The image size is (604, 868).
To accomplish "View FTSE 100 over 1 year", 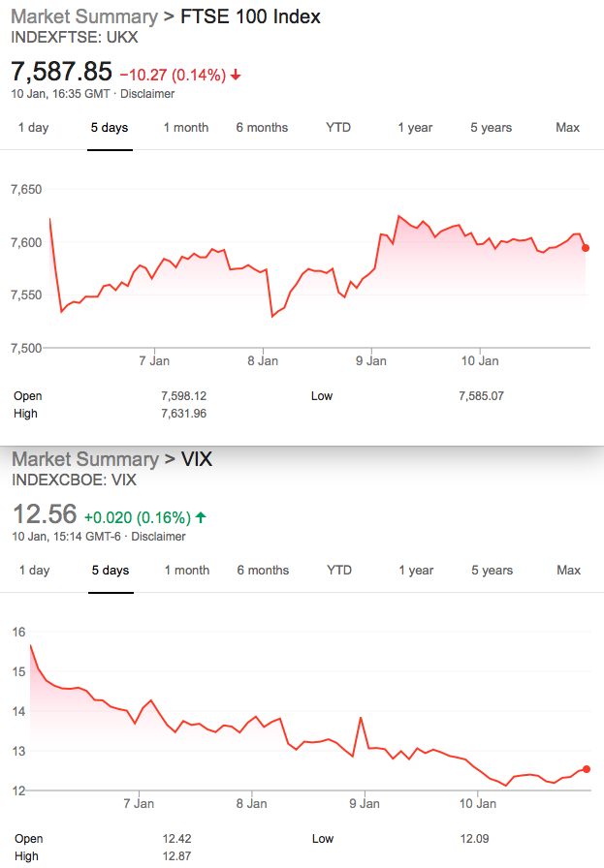I will [x=415, y=128].
